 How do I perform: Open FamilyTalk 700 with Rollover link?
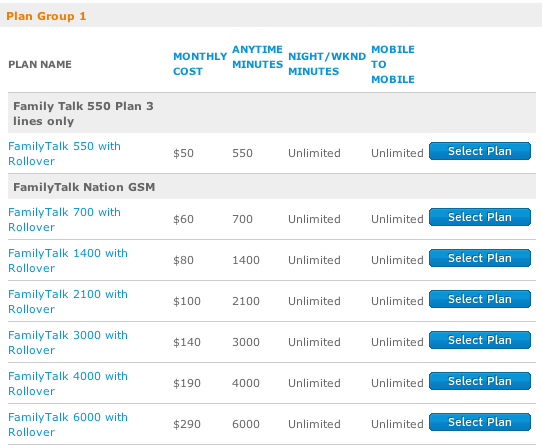pos(64,220)
